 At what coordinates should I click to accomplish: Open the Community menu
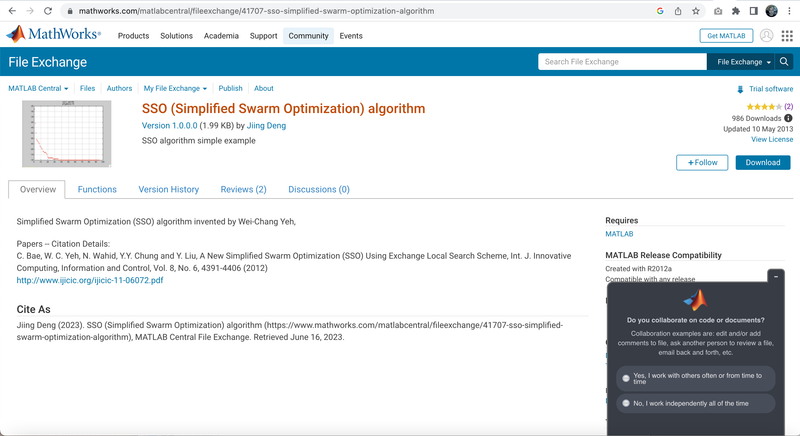click(x=308, y=36)
